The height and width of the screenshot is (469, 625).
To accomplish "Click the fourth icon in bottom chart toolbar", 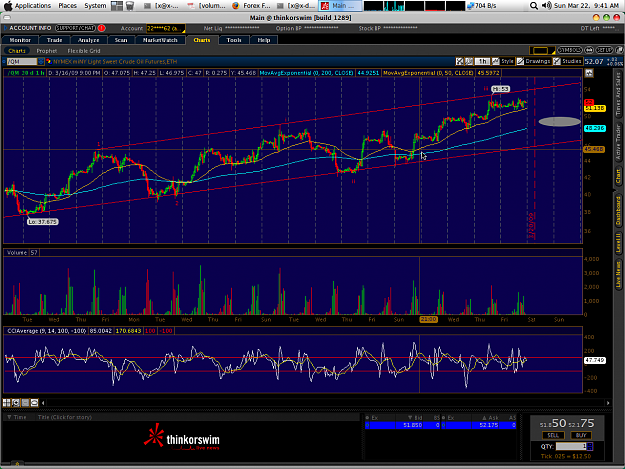I will 34,403.
